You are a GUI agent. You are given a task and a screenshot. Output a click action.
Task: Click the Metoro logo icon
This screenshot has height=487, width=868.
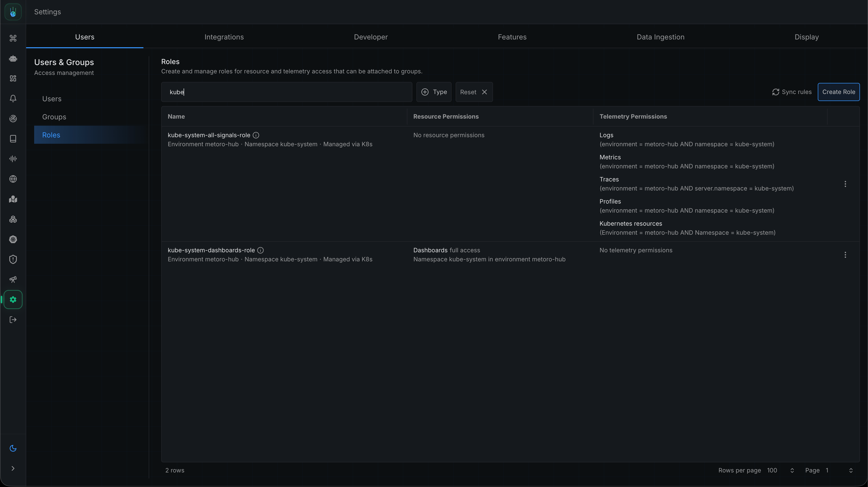[x=13, y=12]
